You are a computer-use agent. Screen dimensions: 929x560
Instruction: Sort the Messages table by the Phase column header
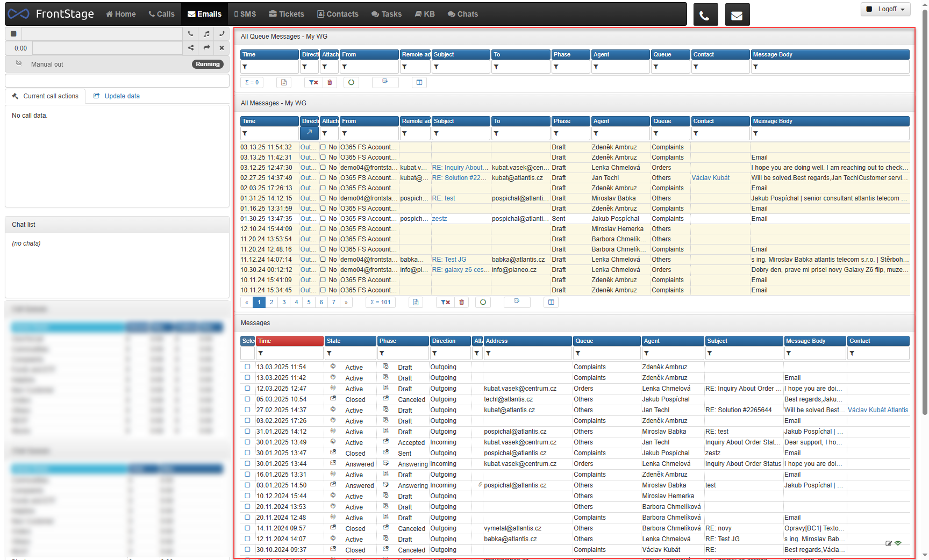(x=403, y=341)
